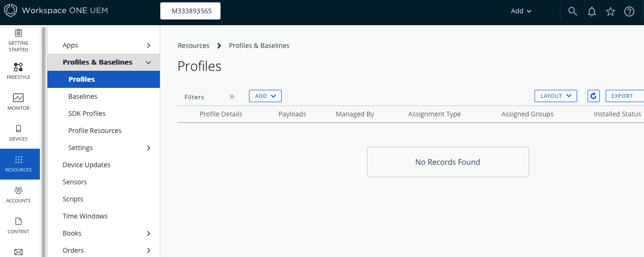Open the help question mark icon

point(629,11)
